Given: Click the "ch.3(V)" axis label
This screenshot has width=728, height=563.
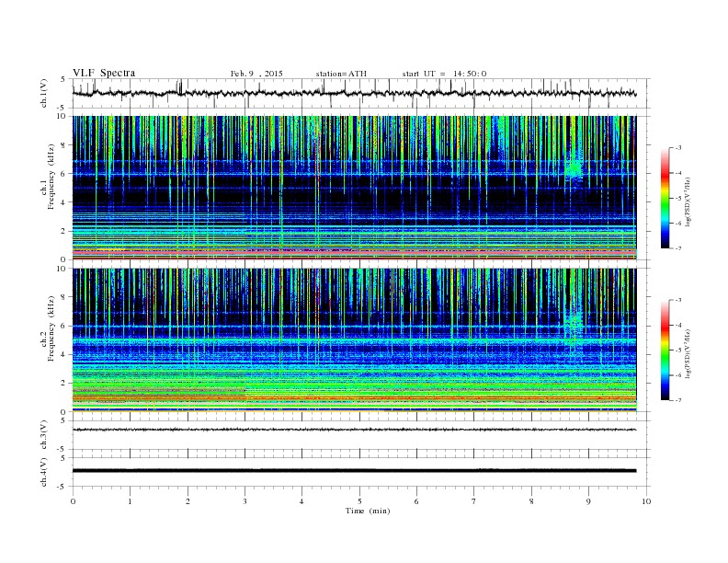Looking at the screenshot, I should point(44,435).
